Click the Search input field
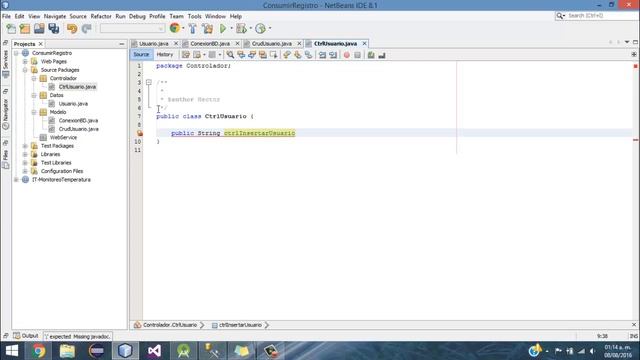The height and width of the screenshot is (360, 640). coord(601,16)
